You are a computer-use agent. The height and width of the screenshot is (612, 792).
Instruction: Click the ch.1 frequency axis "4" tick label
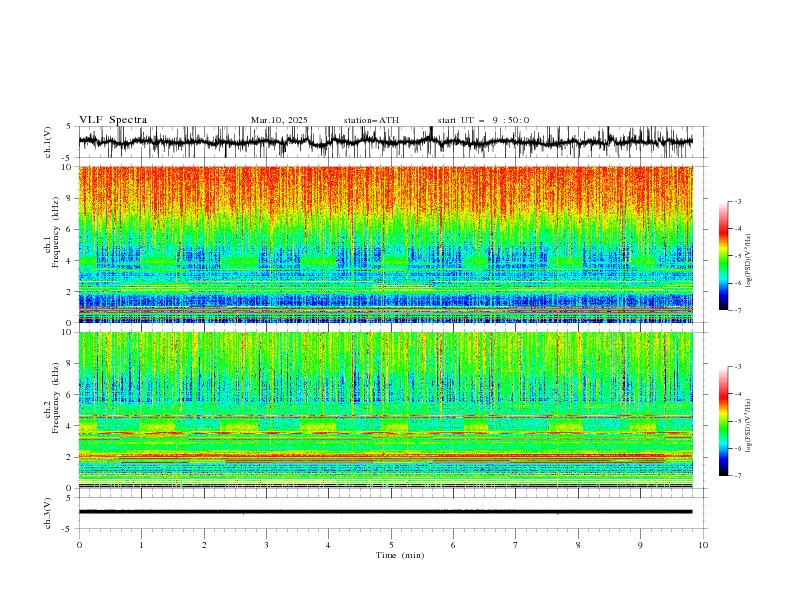pos(69,261)
